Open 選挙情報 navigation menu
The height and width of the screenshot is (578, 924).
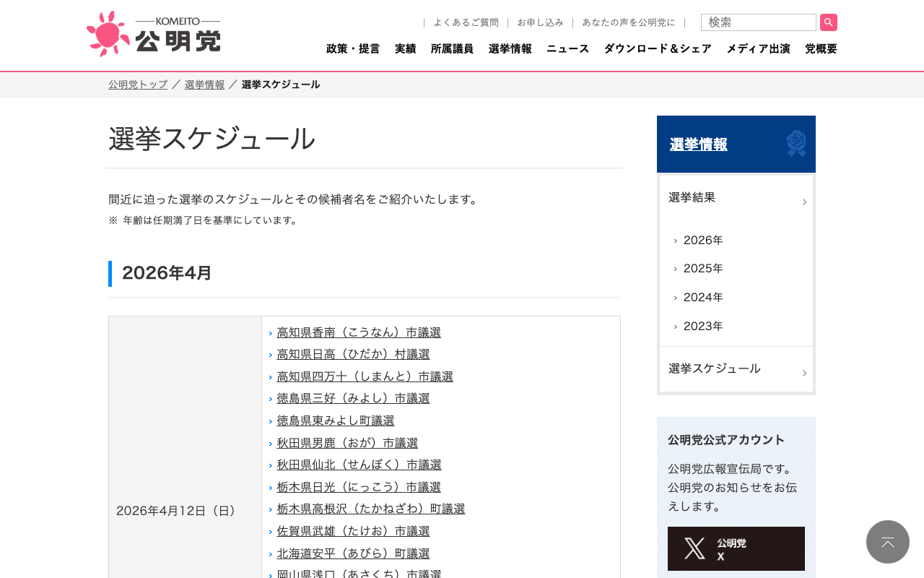point(510,49)
